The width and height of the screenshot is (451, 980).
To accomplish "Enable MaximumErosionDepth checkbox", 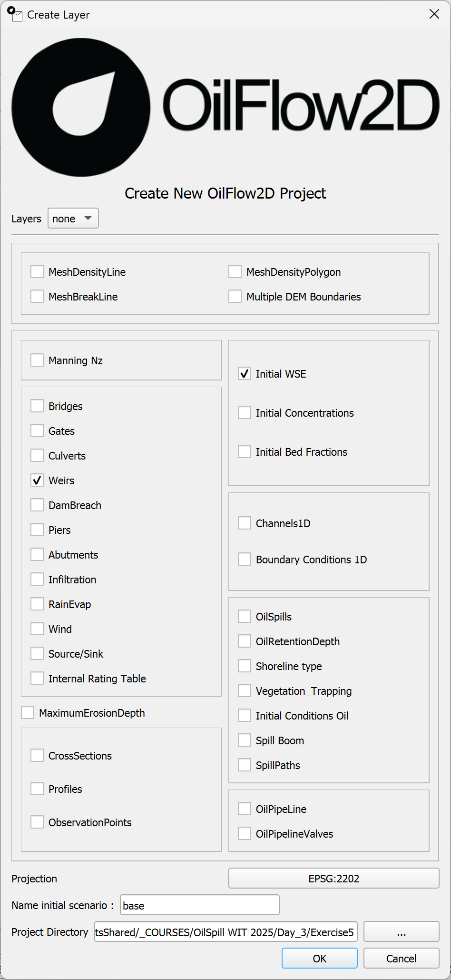I will coord(28,713).
